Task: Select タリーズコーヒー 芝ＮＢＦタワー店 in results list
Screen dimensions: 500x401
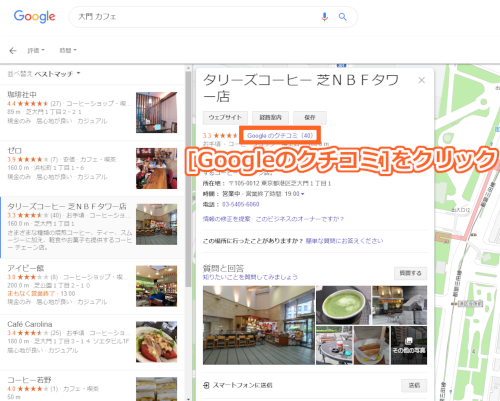Action: pos(92,227)
